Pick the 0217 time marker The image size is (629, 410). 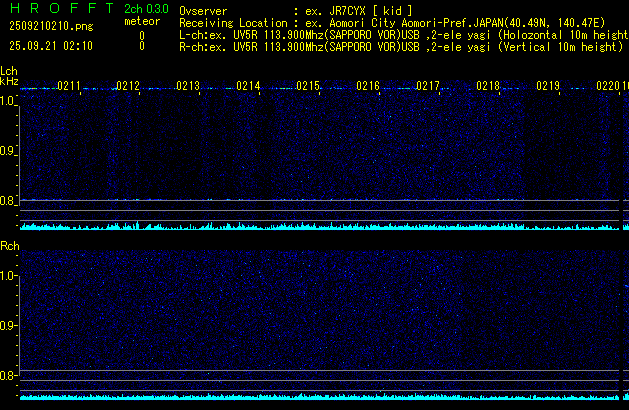tap(428, 87)
